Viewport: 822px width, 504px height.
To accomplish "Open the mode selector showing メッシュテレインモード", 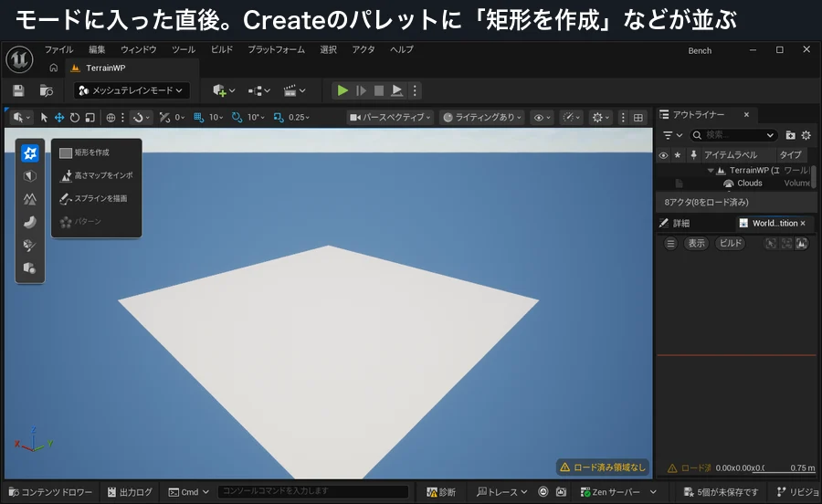I will pos(131,90).
